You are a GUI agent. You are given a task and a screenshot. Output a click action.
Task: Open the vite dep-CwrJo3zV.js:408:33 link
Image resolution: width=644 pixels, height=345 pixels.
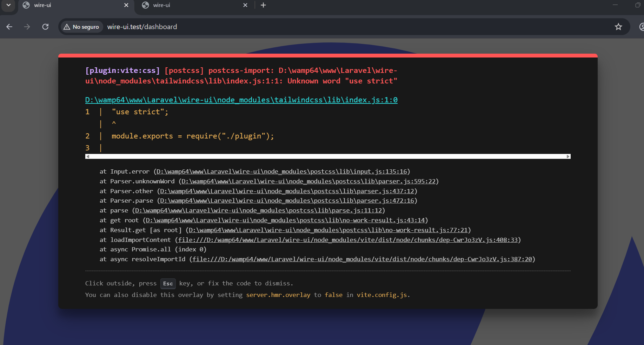348,240
